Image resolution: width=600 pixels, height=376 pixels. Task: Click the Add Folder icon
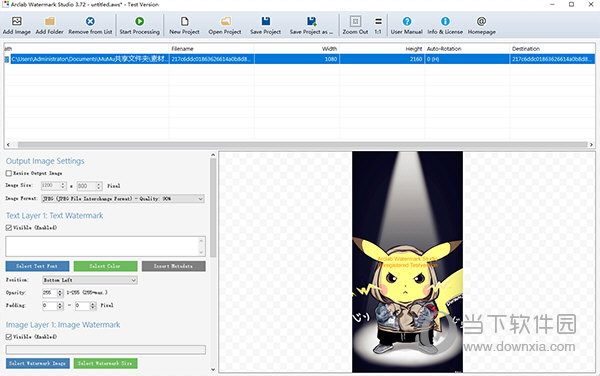[50, 21]
